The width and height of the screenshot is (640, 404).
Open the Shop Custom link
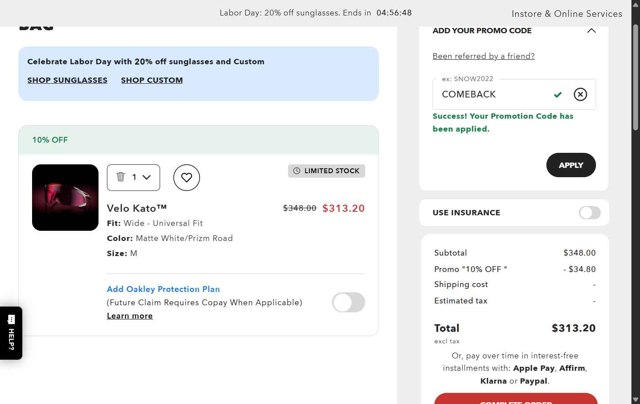pyautogui.click(x=152, y=80)
